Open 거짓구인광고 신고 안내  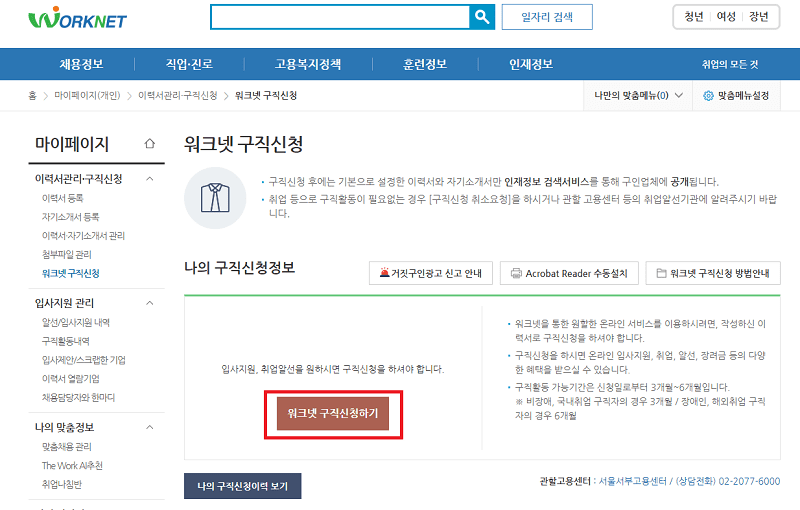(431, 273)
